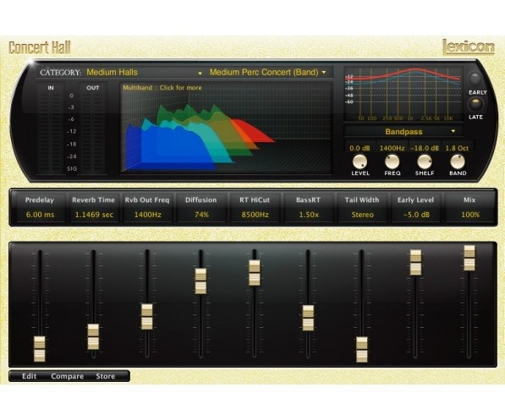Viewport: 505px width, 420px height.
Task: Open the CATEGORY Medium Halls dropdown
Action: click(x=144, y=73)
